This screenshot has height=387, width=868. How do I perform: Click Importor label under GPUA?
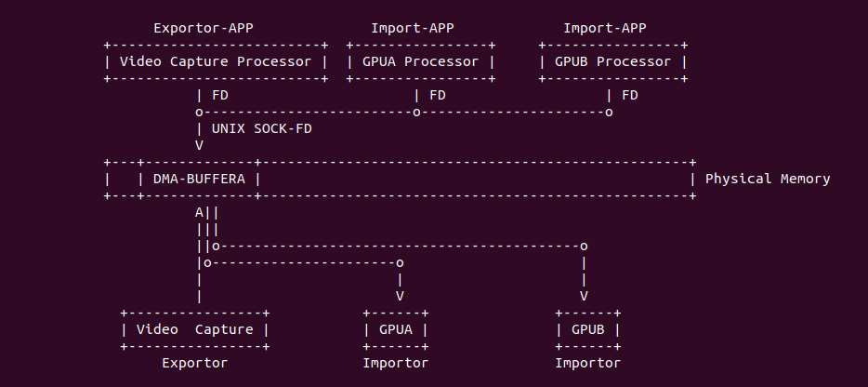click(x=396, y=363)
